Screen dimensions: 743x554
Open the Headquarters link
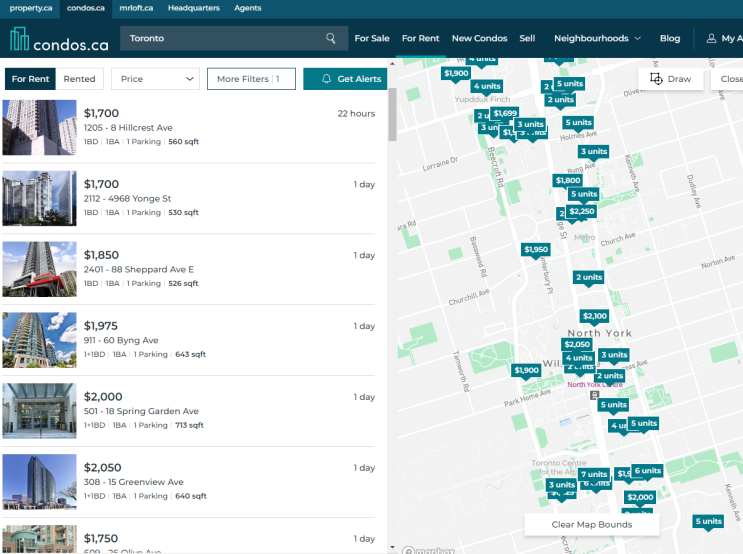pyautogui.click(x=194, y=8)
